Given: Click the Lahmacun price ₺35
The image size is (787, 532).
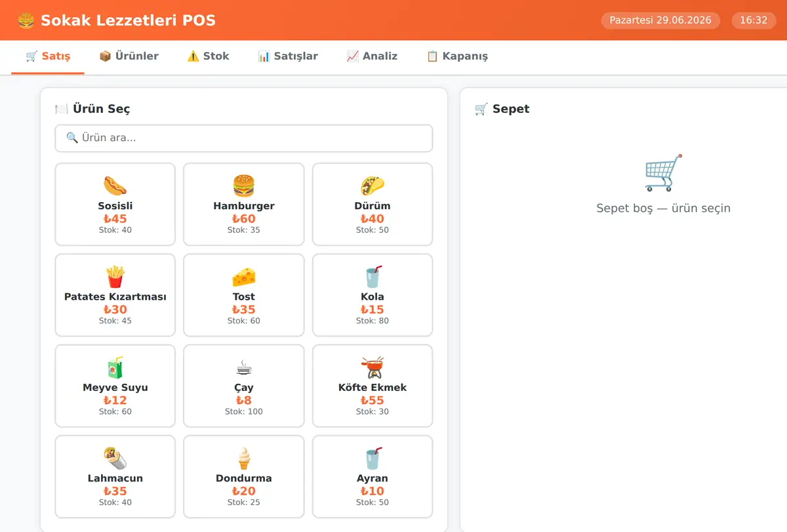Looking at the screenshot, I should point(115,491).
